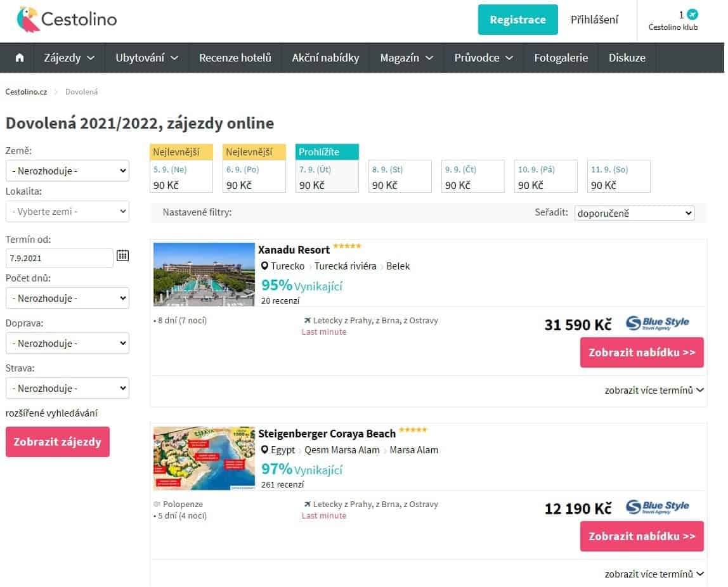
Task: Open Akční nabídky page
Action: pos(325,58)
